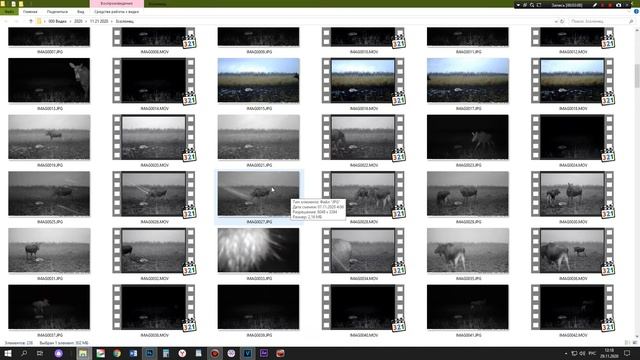The image size is (640, 360).
Task: Select video IMAG0022.MOV
Action: point(363,137)
